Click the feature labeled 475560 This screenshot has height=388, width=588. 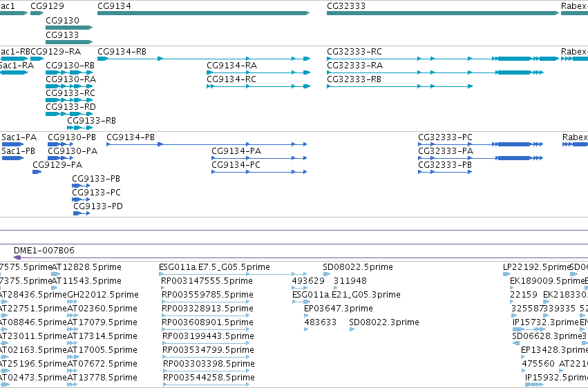tap(538, 365)
